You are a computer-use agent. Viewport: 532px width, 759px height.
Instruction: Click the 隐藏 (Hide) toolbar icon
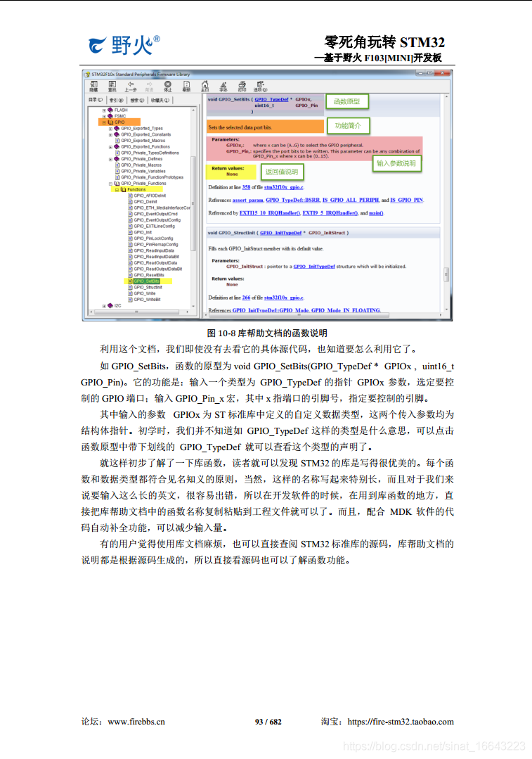coord(94,84)
